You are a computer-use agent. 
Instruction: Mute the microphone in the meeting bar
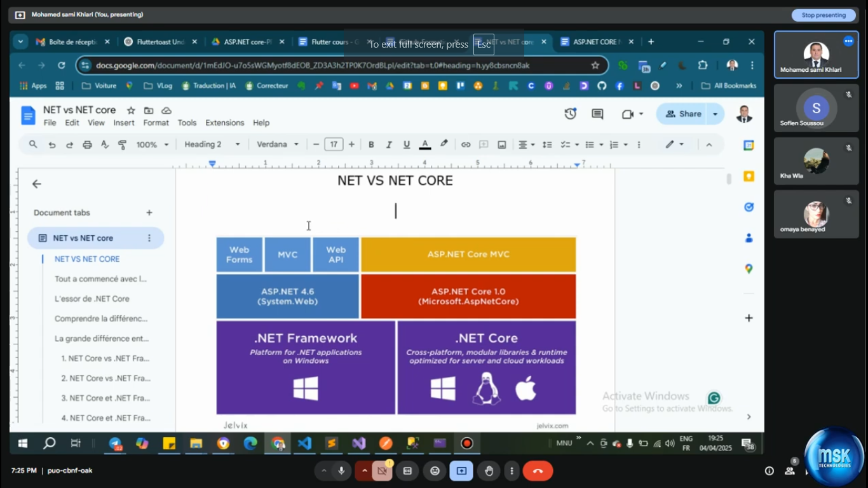[342, 471]
